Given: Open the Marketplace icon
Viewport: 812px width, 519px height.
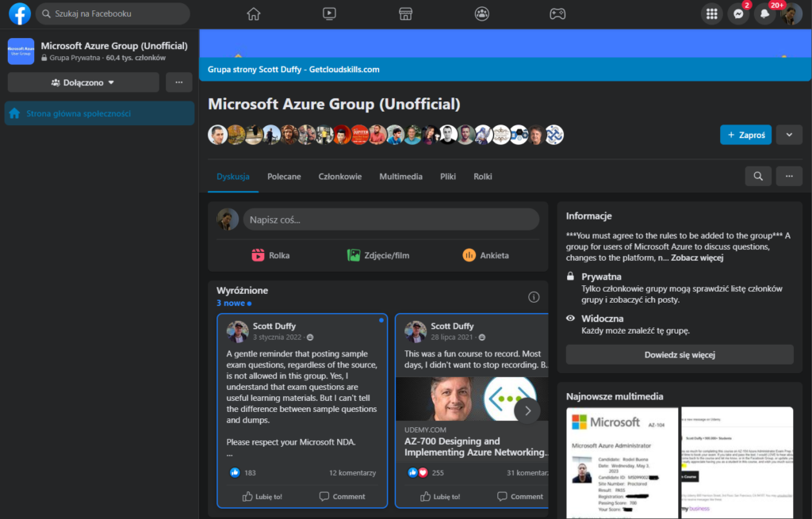Looking at the screenshot, I should point(405,14).
